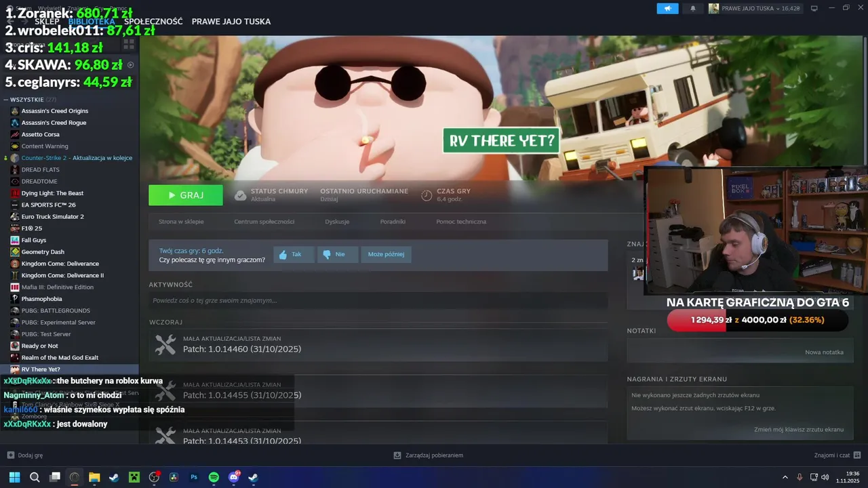868x488 pixels.
Task: Click the Dying Light: The Beast icon
Action: [x=15, y=193]
